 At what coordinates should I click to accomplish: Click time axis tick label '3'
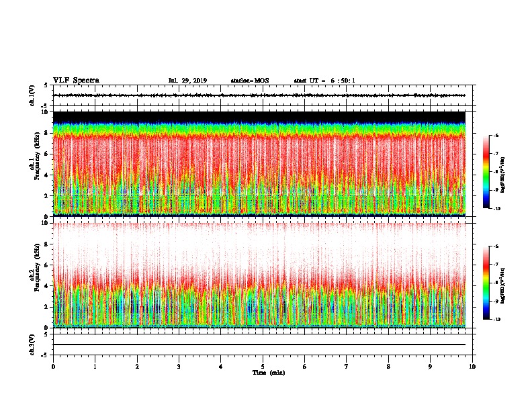[179, 366]
